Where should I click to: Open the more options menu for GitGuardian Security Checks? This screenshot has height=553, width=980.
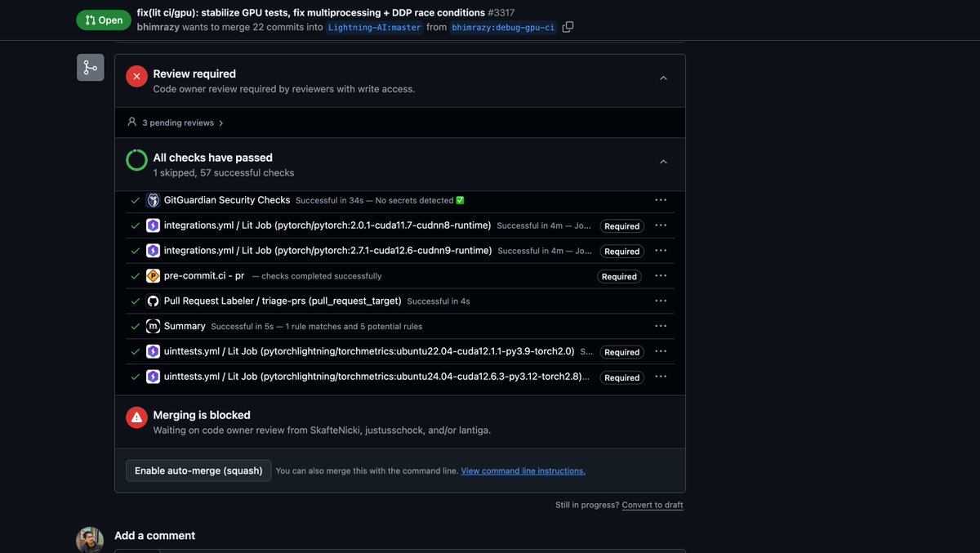pos(661,200)
